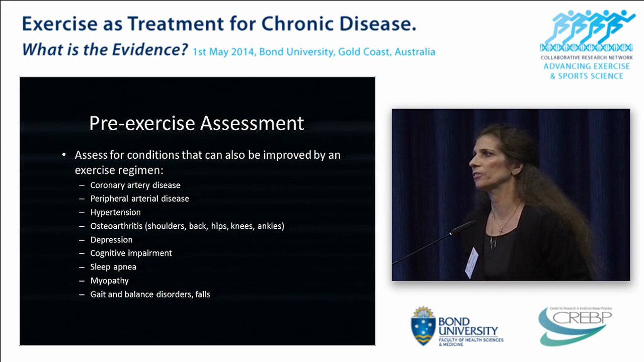The width and height of the screenshot is (644, 362).
Task: Click the speaker video thumbnail
Action: pos(510,195)
